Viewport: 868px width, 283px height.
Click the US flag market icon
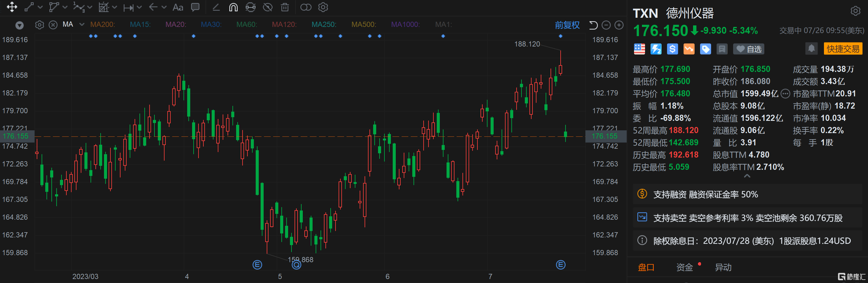pos(639,49)
